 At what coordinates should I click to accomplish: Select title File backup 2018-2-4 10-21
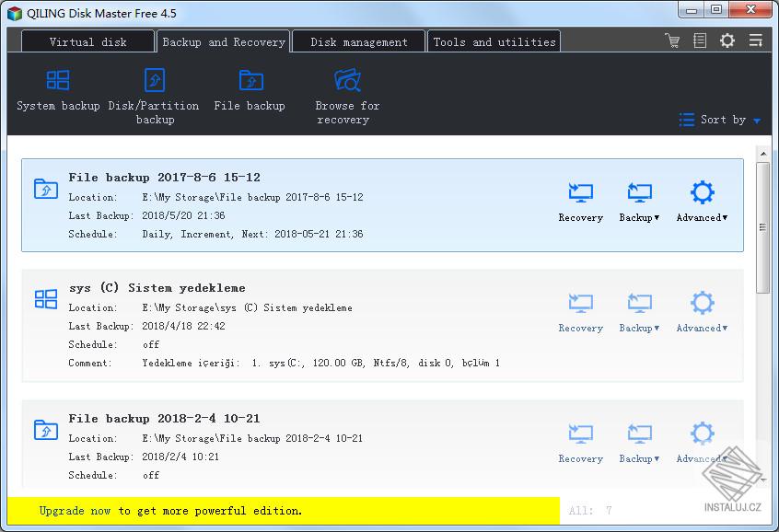pos(165,418)
